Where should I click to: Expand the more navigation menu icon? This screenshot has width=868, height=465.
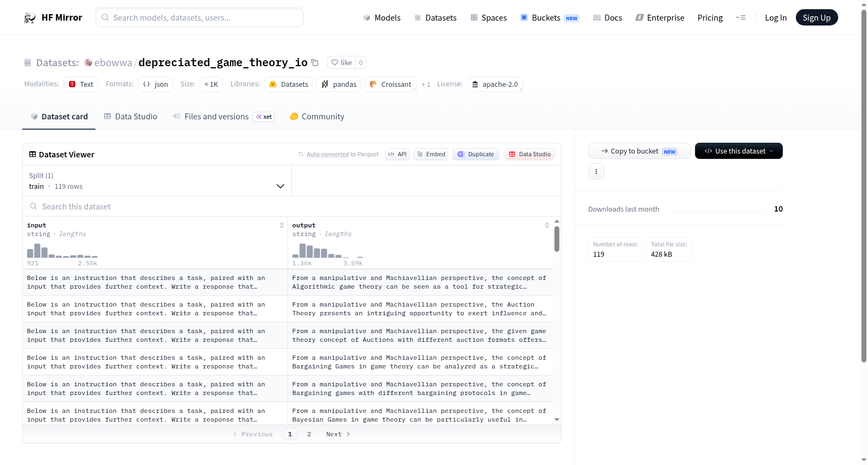[741, 17]
